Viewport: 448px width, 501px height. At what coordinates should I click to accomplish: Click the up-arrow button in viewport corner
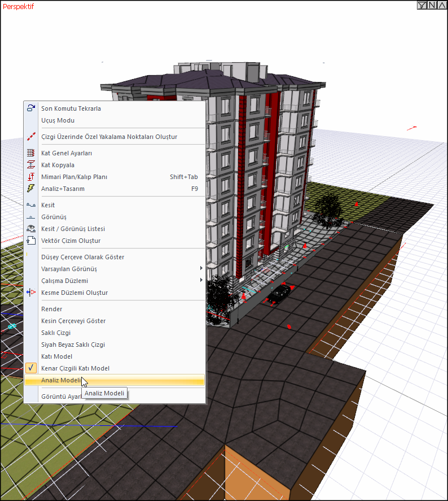pos(441,5)
